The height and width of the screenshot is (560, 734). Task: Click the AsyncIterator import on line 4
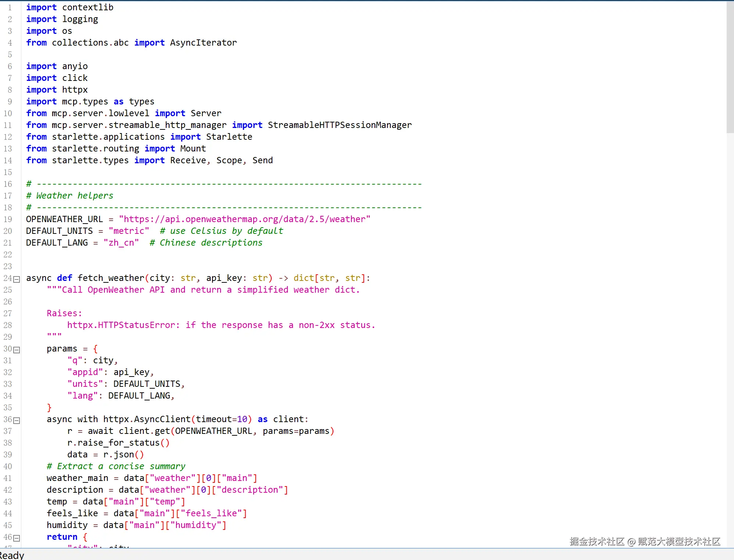click(x=203, y=43)
